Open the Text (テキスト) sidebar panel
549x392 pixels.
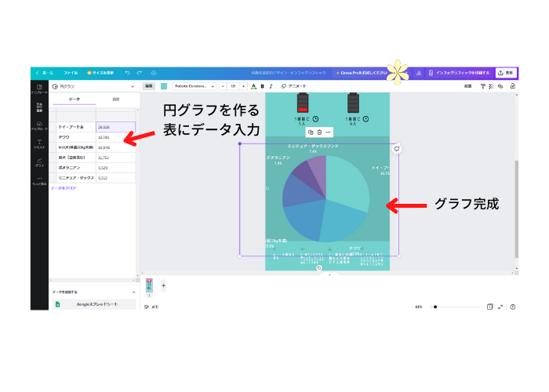39,143
